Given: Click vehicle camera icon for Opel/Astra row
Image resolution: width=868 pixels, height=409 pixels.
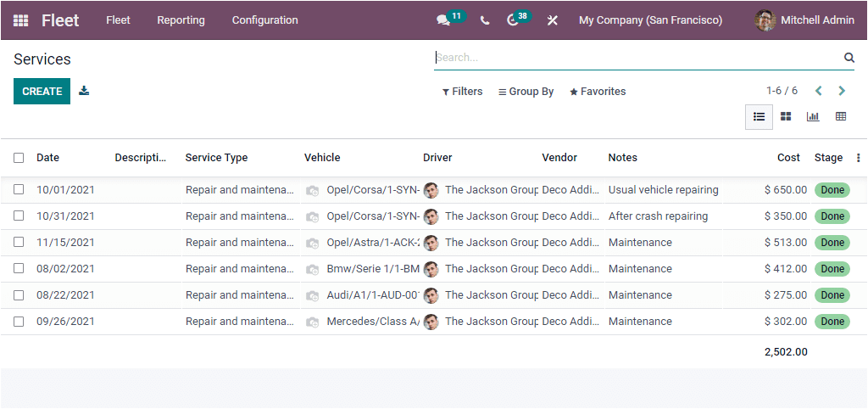Looking at the screenshot, I should 313,243.
